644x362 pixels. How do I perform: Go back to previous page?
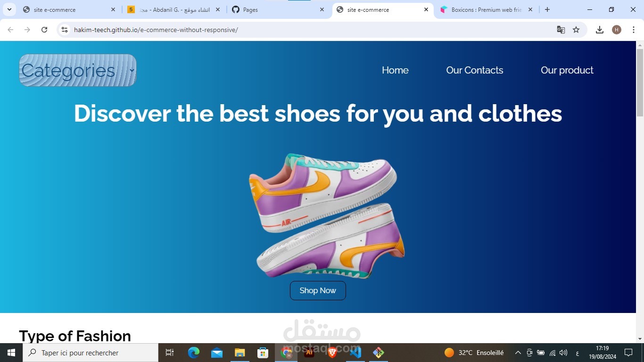click(10, 30)
